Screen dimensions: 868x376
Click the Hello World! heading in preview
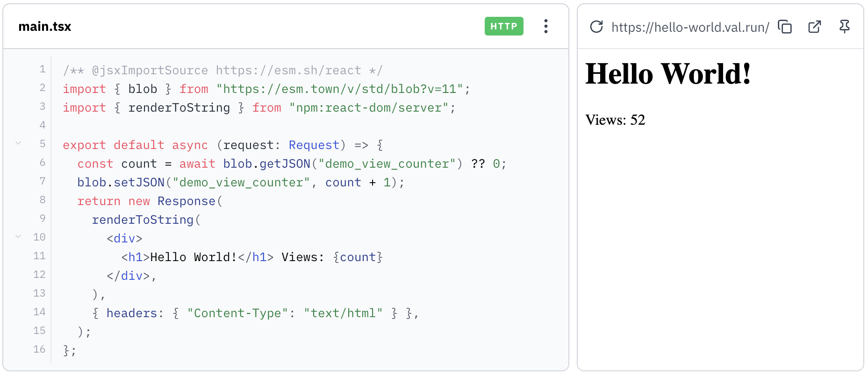coord(667,74)
